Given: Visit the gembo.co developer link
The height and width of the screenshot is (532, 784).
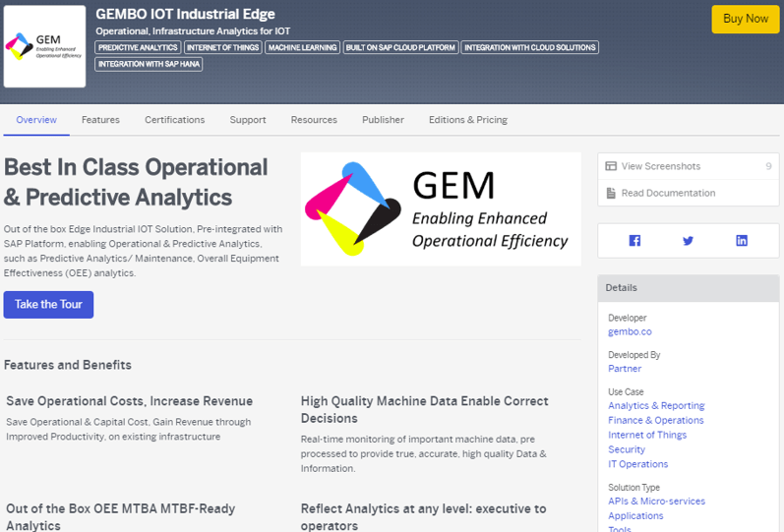Looking at the screenshot, I should [x=630, y=331].
